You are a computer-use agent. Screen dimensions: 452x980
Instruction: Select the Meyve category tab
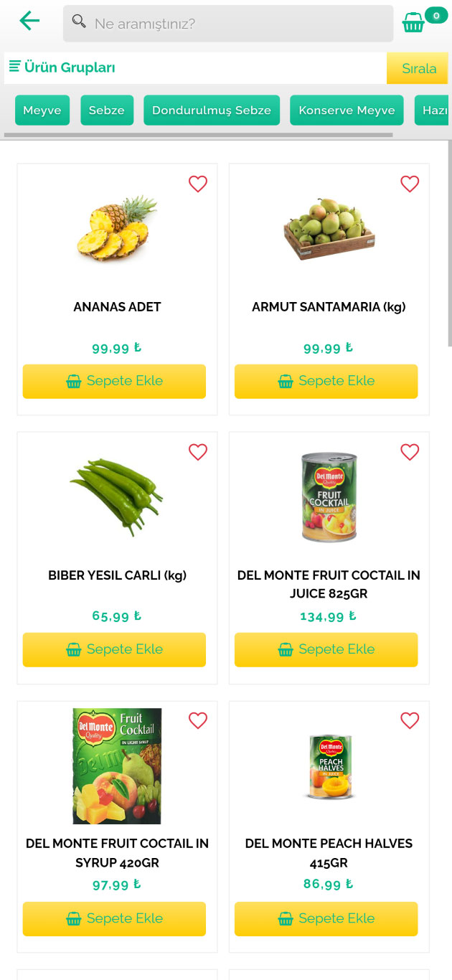click(42, 110)
